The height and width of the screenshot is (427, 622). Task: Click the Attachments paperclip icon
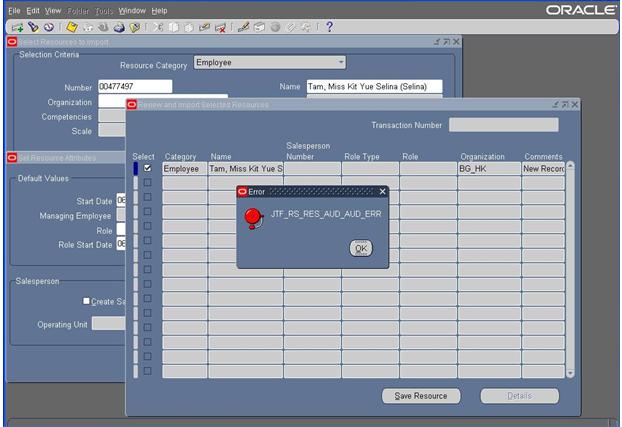291,27
